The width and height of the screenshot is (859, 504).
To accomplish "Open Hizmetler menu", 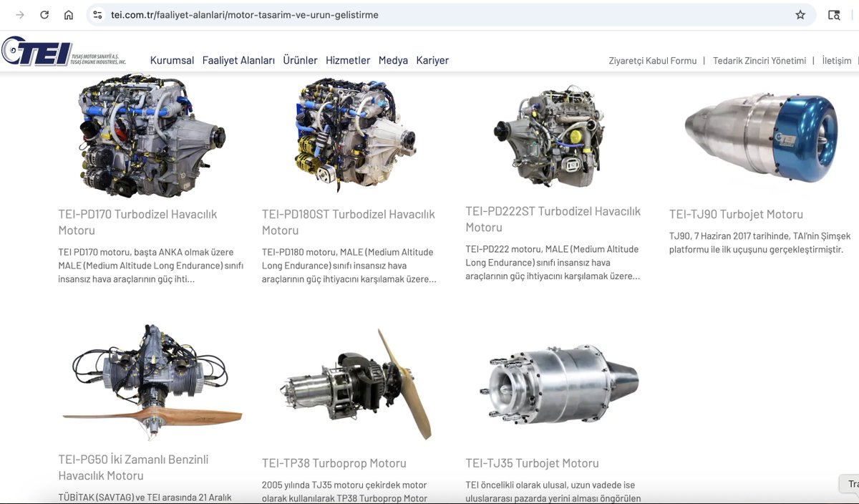I will pos(348,60).
